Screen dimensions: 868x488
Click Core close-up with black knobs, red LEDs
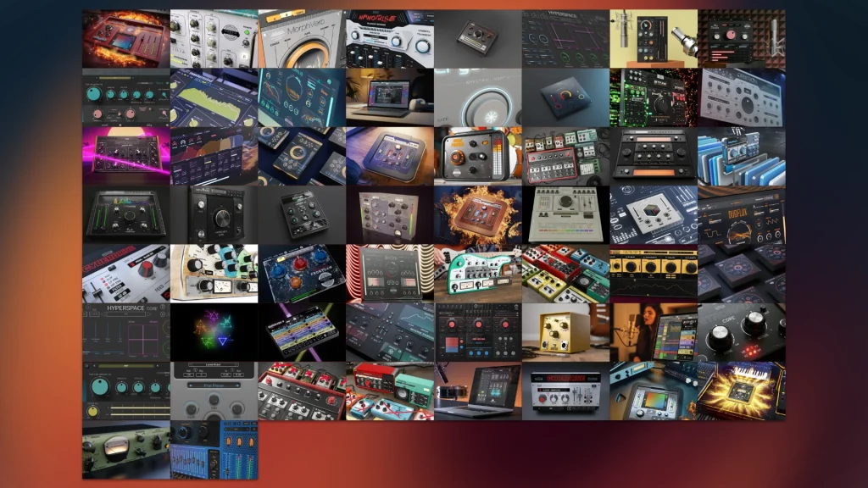(742, 332)
